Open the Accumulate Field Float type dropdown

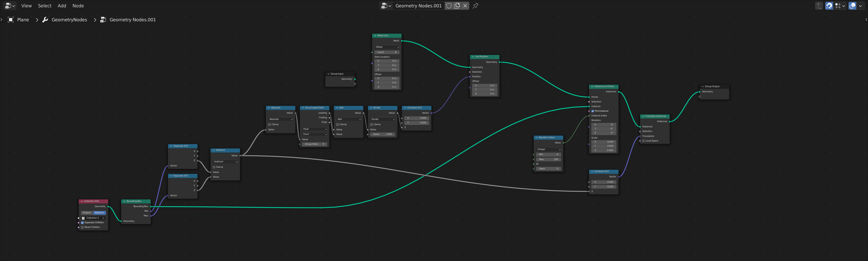tap(315, 129)
